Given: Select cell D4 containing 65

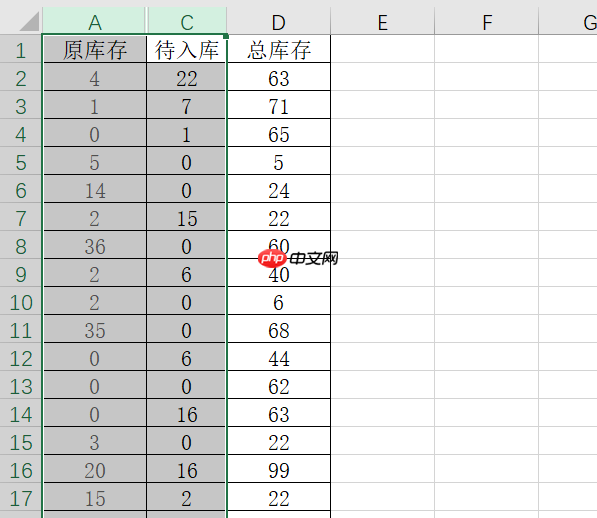Looking at the screenshot, I should [x=279, y=133].
